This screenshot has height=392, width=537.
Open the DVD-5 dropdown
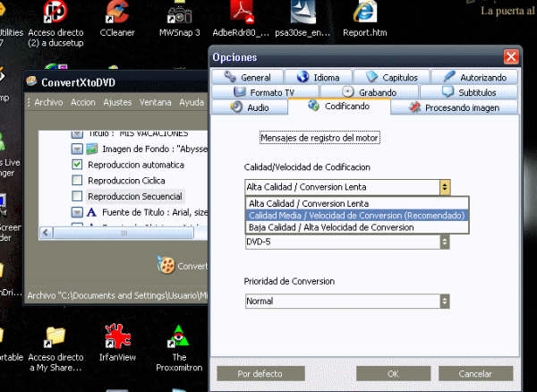347,242
